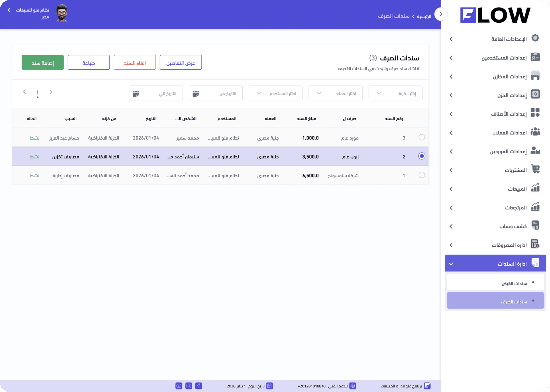The height and width of the screenshot is (392, 550).
Task: Open the 'اختار العمله' dropdown
Action: 335,93
